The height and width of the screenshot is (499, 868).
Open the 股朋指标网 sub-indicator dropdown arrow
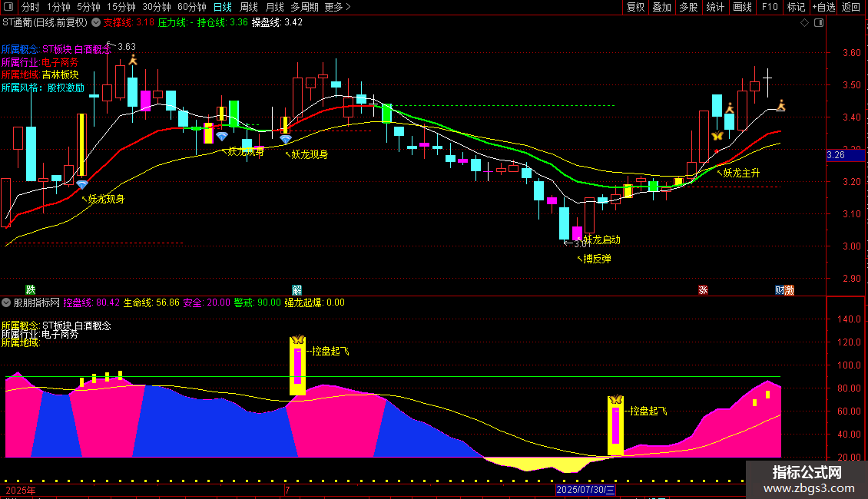tap(6, 302)
